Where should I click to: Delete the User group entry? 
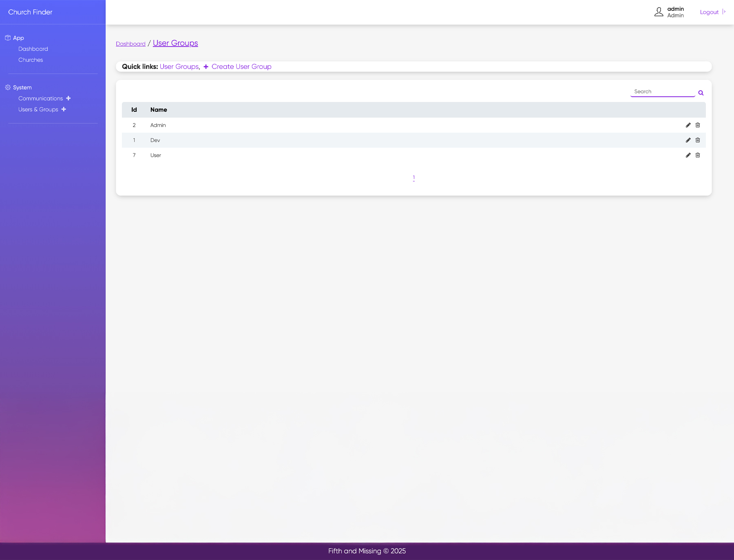(698, 155)
